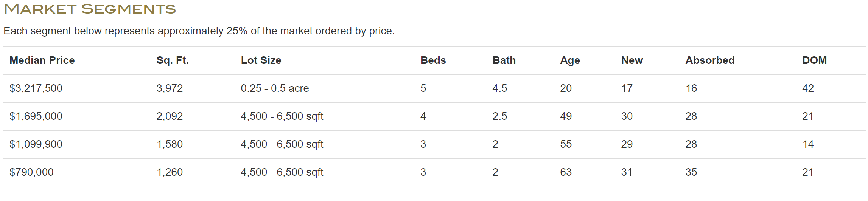This screenshot has height=201, width=868.
Task: Select the $1,695,000 median price row
Action: click(36, 116)
